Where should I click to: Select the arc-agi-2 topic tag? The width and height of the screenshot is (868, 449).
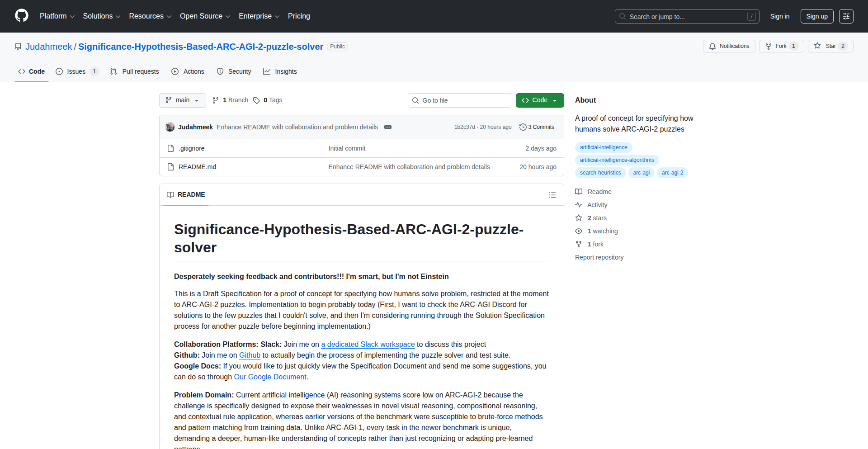point(672,173)
